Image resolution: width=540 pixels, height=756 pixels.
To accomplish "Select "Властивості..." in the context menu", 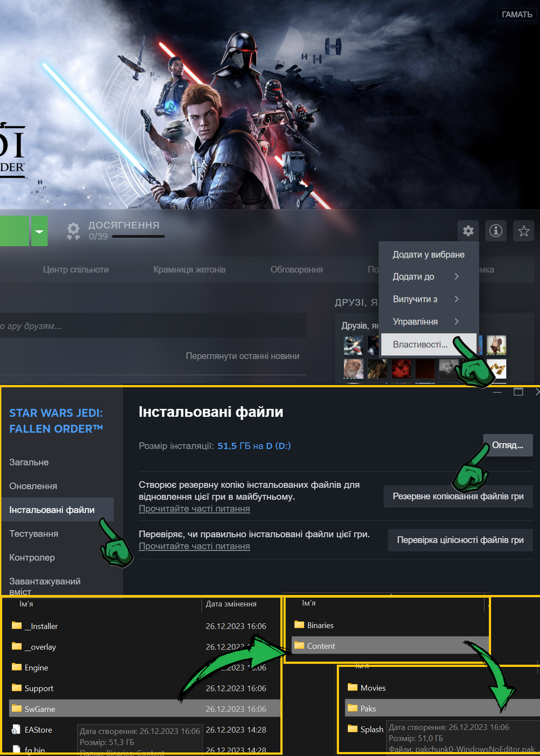I will coord(428,344).
